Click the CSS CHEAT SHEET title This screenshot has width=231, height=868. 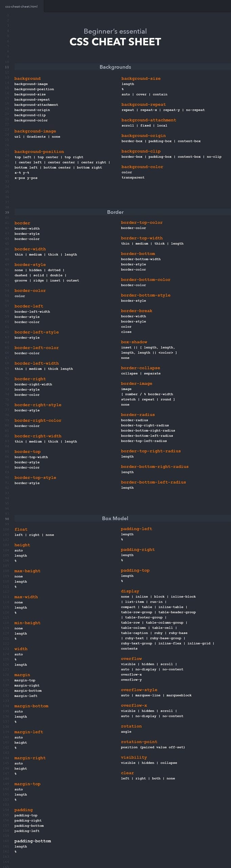click(x=115, y=42)
